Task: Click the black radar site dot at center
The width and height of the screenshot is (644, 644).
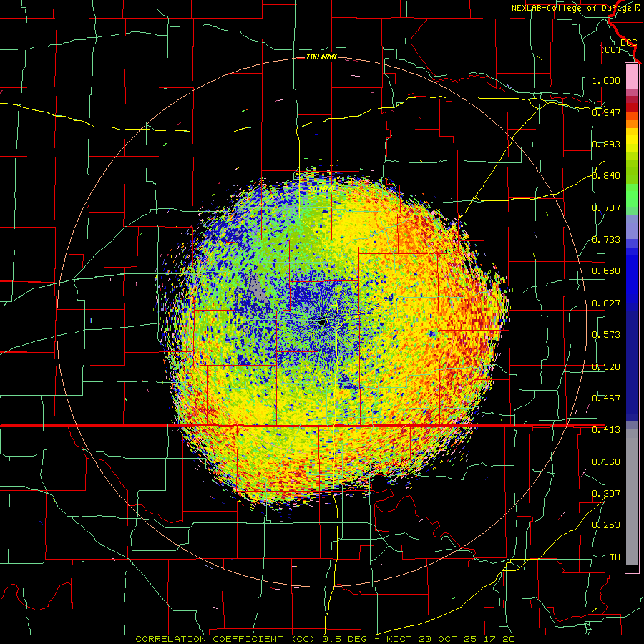Action: click(323, 322)
